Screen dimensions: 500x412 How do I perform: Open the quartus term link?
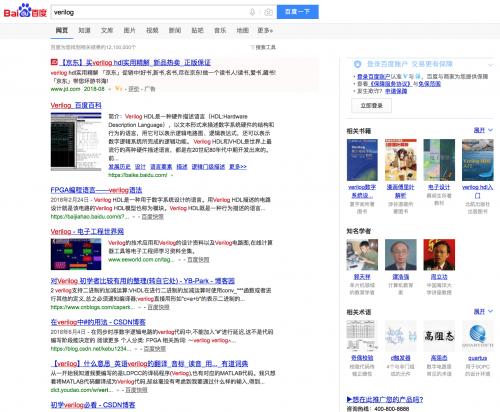tap(478, 358)
